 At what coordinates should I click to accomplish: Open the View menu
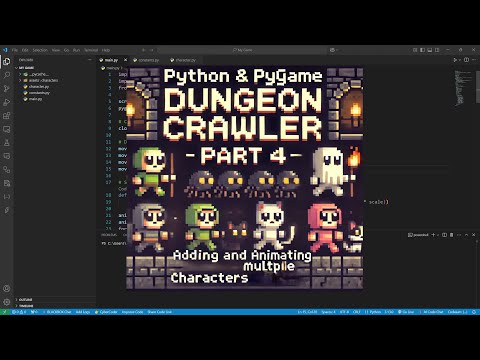click(x=56, y=50)
